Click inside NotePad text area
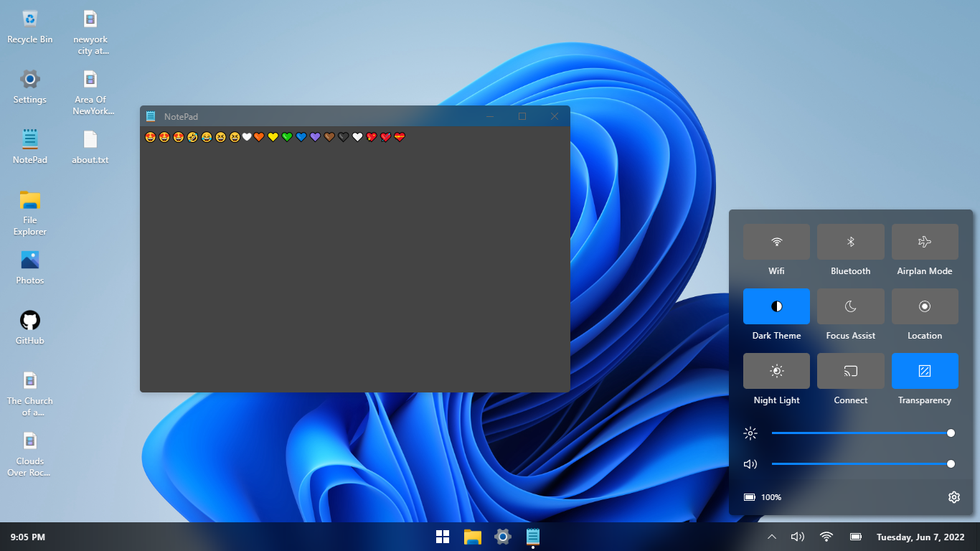This screenshot has width=980, height=551. point(354,265)
